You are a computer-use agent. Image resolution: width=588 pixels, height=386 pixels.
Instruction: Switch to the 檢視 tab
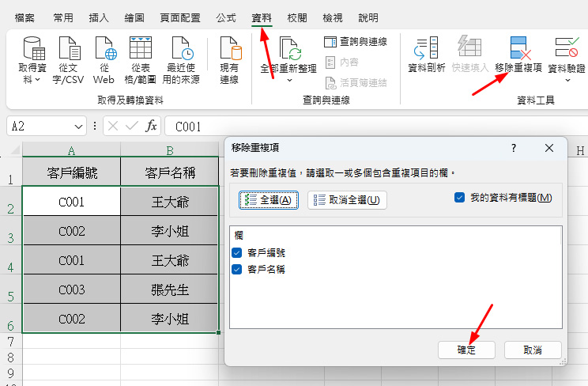click(x=332, y=17)
